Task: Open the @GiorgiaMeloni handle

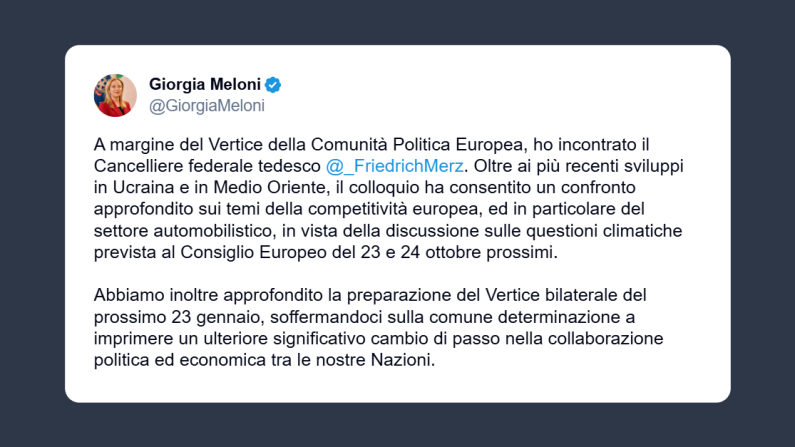Action: point(206,105)
